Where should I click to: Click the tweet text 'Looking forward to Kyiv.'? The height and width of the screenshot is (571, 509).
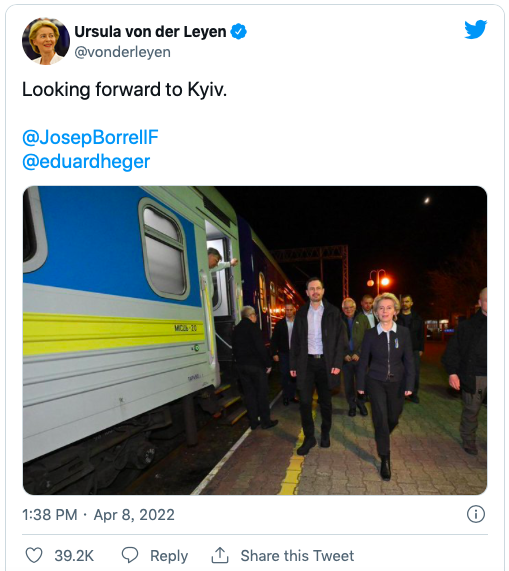[x=125, y=90]
